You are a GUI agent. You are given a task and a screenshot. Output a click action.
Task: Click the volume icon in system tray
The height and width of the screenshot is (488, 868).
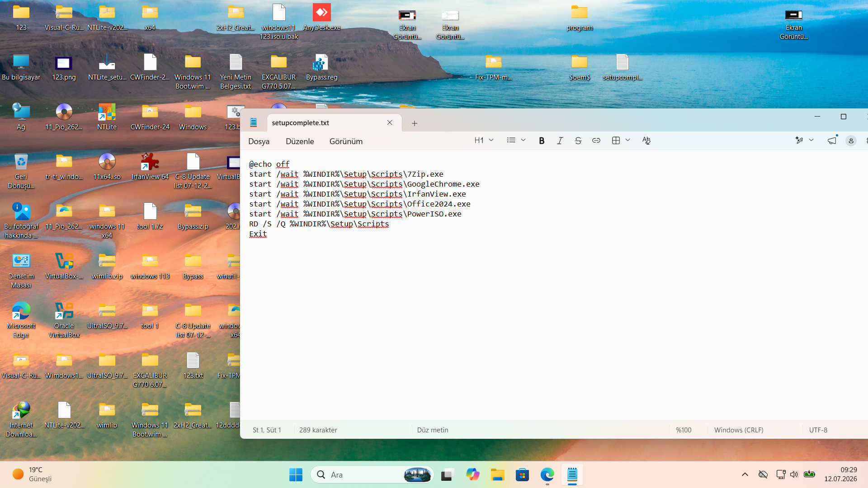794,474
